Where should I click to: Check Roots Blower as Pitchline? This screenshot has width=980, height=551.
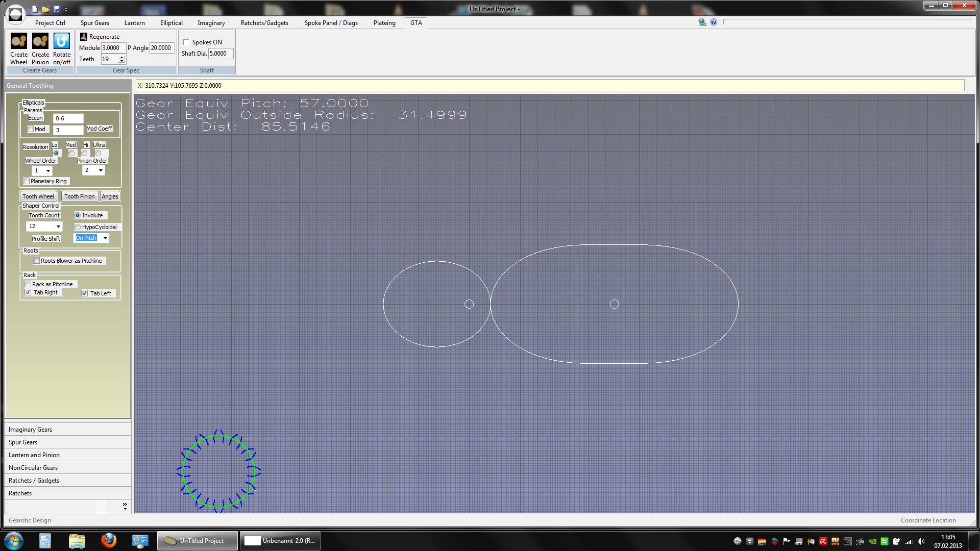(x=37, y=261)
